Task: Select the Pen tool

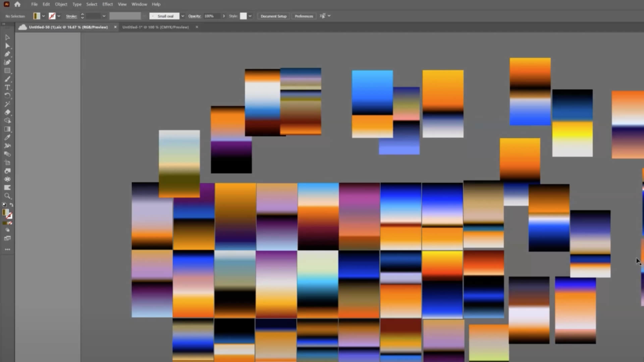Action: (x=7, y=54)
